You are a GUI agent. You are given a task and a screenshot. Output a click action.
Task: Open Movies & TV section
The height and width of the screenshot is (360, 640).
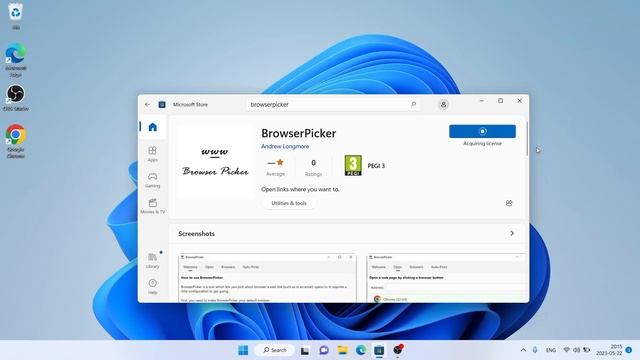coord(153,206)
